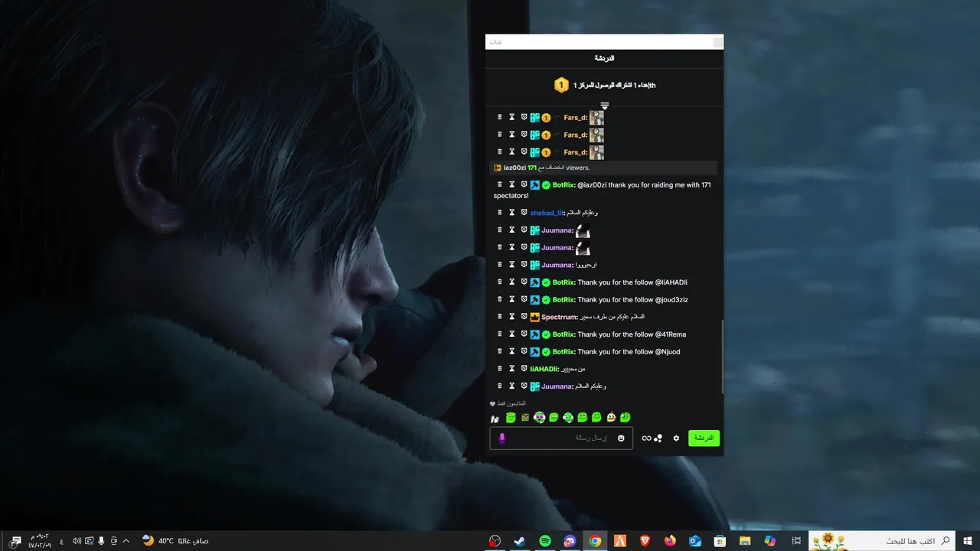The width and height of the screenshot is (980, 551).
Task: Show hidden icons in system tray
Action: click(x=126, y=541)
